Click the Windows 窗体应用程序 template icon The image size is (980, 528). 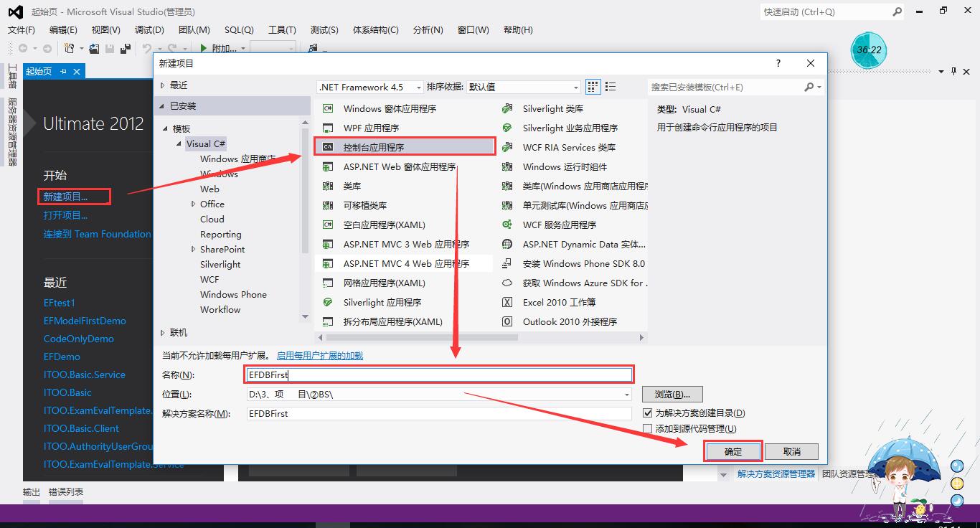pyautogui.click(x=328, y=108)
